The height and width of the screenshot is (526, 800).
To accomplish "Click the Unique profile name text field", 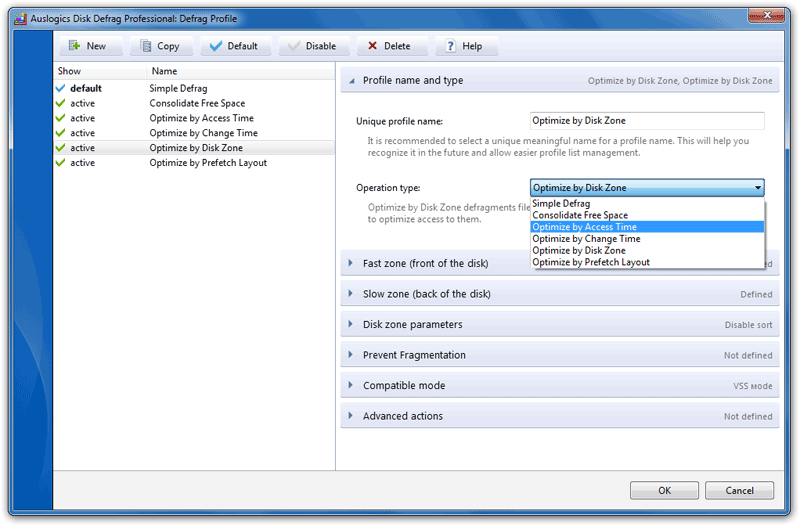I will click(646, 121).
